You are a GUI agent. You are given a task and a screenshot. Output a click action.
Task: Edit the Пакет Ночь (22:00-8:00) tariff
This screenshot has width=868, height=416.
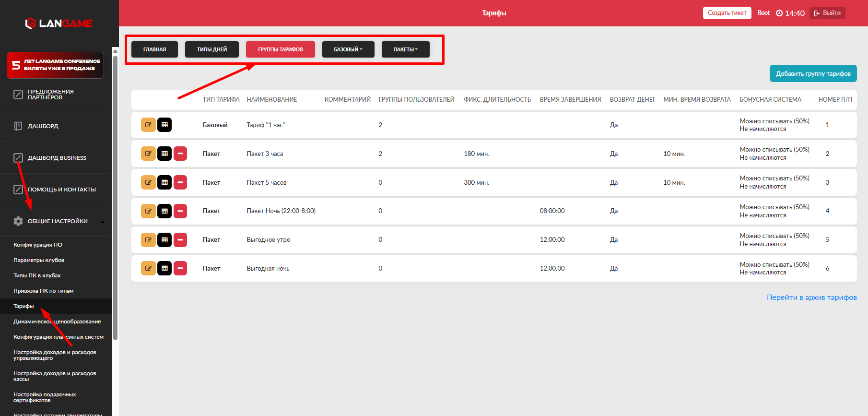click(x=148, y=211)
